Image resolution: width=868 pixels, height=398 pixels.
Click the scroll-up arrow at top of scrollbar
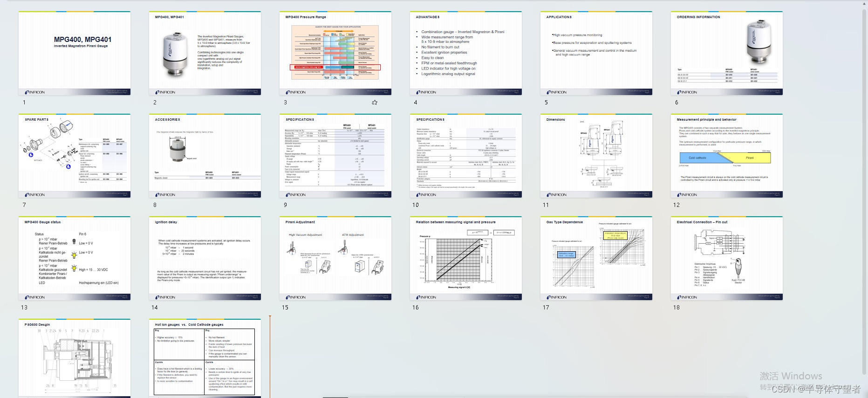(x=865, y=3)
